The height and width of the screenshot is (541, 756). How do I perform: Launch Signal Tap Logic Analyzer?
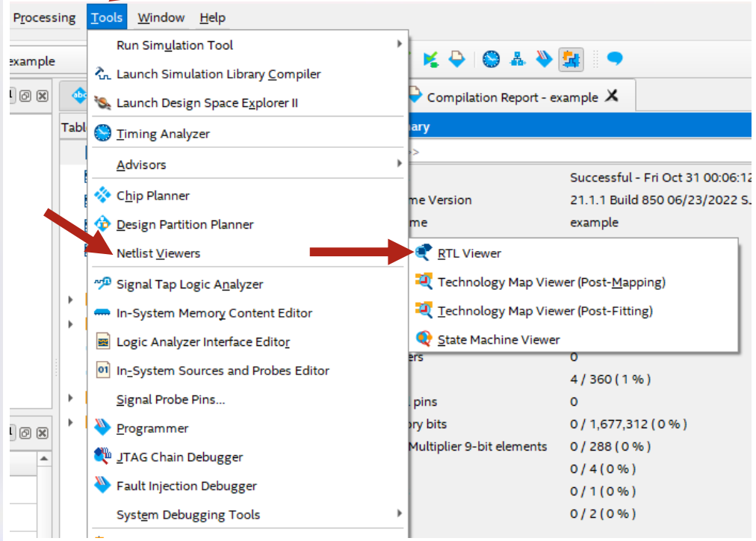(x=190, y=285)
